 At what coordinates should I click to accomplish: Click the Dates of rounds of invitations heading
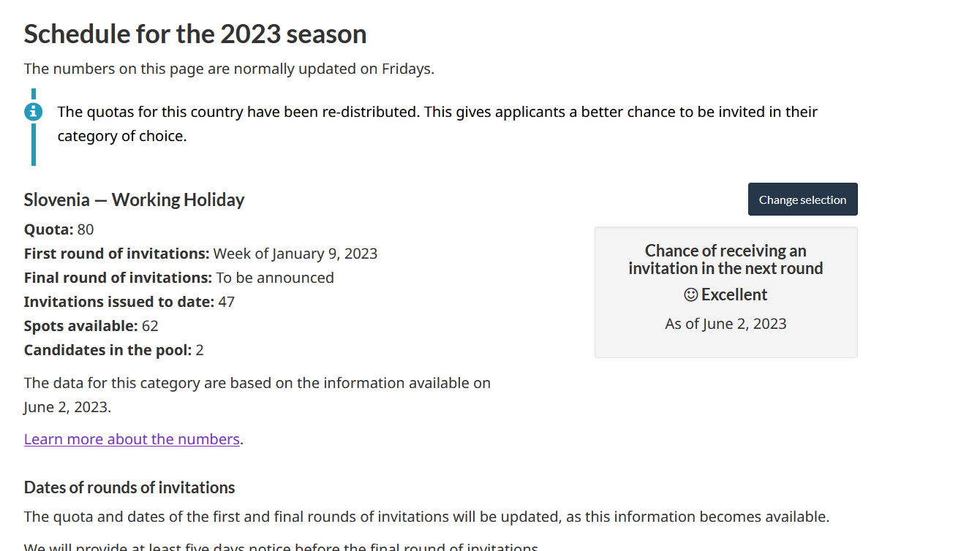pyautogui.click(x=129, y=487)
